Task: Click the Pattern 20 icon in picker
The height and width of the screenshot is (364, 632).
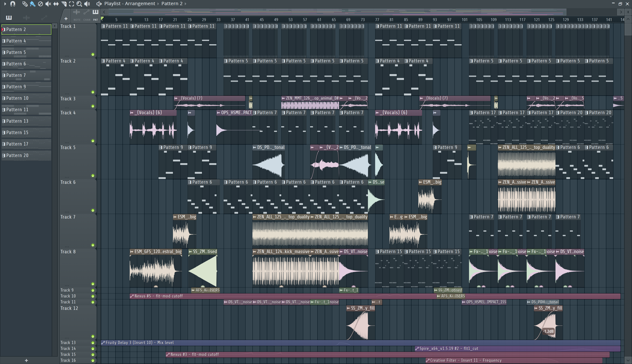Action: tap(4, 155)
